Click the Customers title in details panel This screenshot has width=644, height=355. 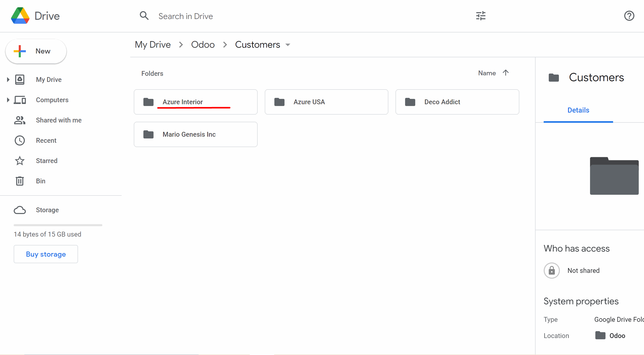pyautogui.click(x=596, y=78)
